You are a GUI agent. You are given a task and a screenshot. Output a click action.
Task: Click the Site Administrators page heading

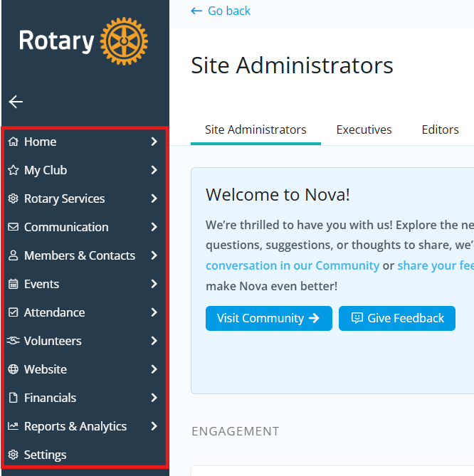pos(292,65)
